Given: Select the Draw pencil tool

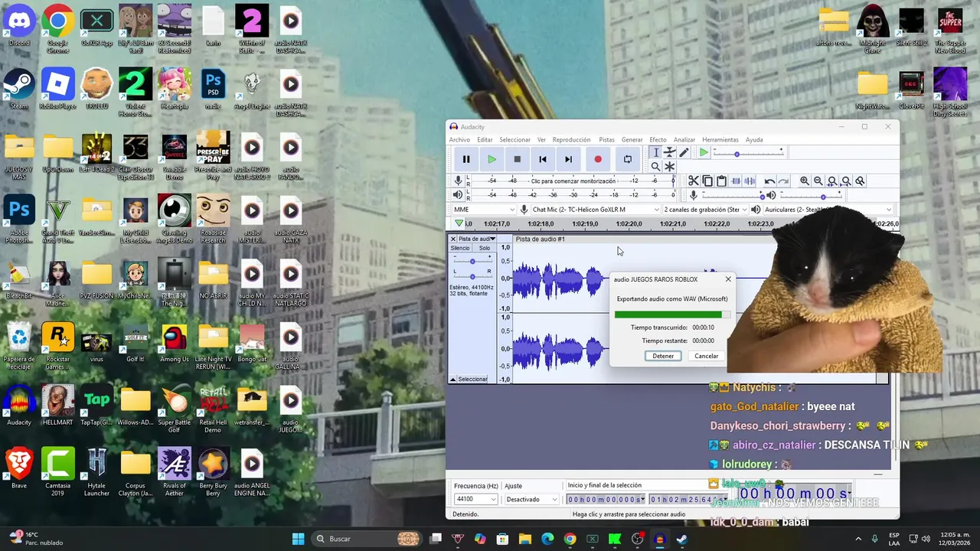Looking at the screenshot, I should [x=684, y=152].
